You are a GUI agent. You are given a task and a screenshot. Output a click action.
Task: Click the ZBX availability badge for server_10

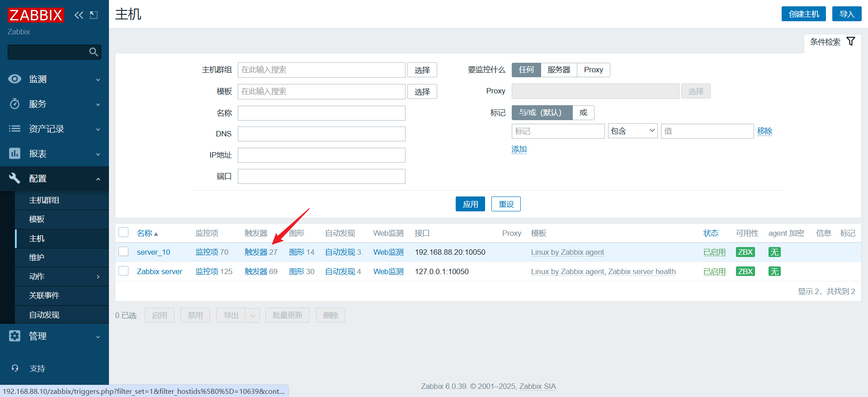[745, 252]
